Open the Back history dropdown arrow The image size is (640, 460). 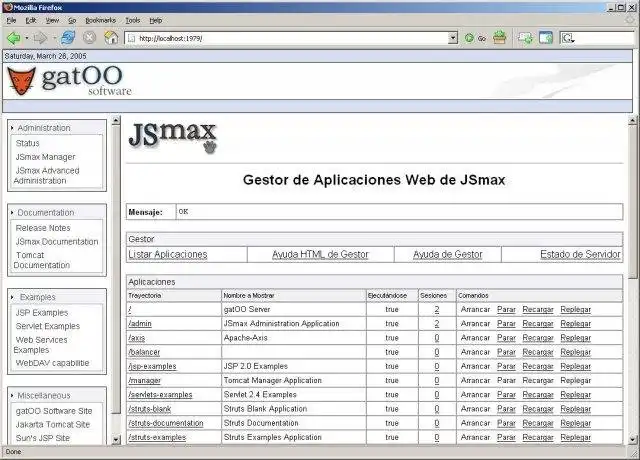point(27,38)
